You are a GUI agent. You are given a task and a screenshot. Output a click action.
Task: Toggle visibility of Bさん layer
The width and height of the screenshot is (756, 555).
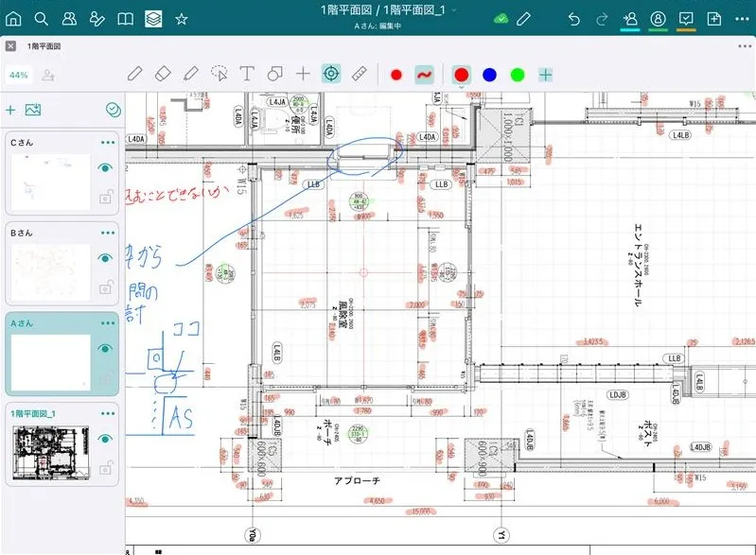[x=106, y=258]
